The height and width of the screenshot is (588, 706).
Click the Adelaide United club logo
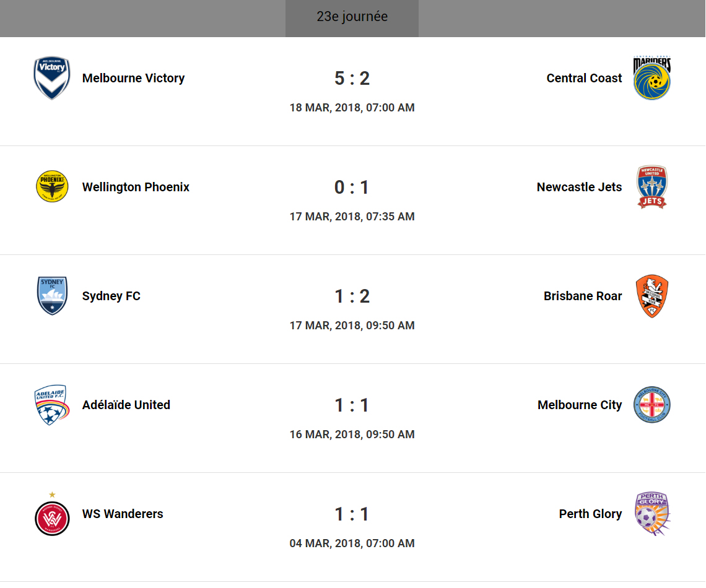pyautogui.click(x=52, y=405)
